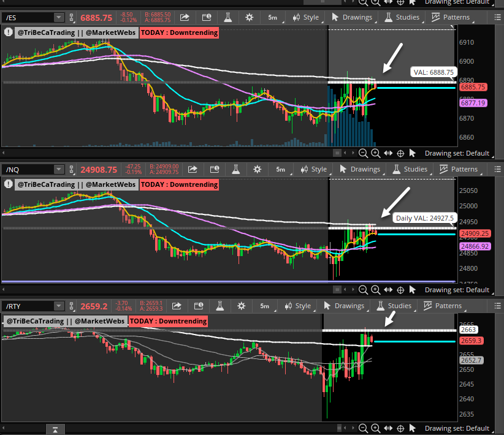Click the snapshot icon in the /ES toolbar
The width and height of the screenshot is (504, 435).
207,17
